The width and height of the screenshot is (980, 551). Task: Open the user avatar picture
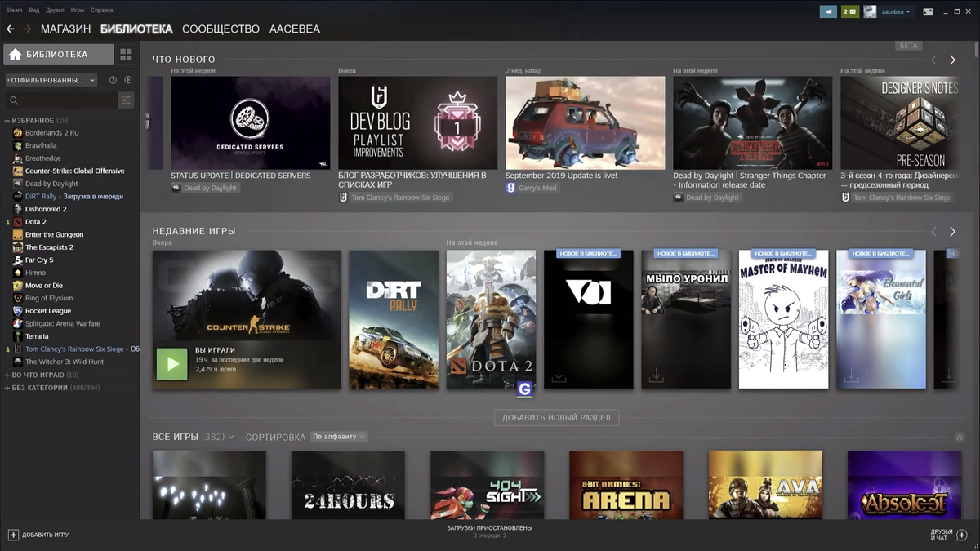(870, 11)
